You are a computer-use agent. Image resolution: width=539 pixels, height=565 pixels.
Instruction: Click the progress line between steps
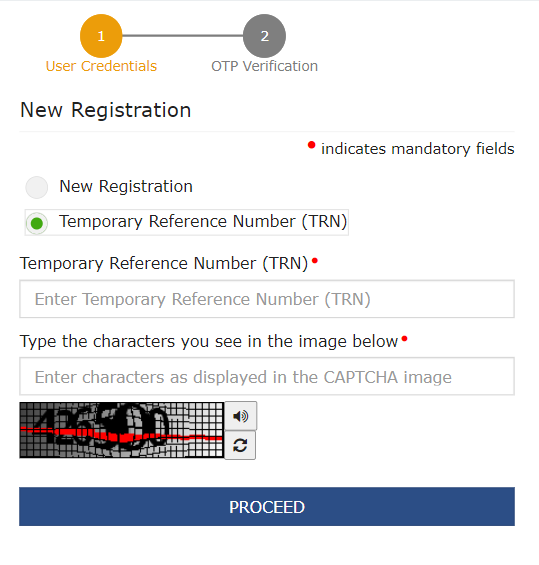pos(183,36)
